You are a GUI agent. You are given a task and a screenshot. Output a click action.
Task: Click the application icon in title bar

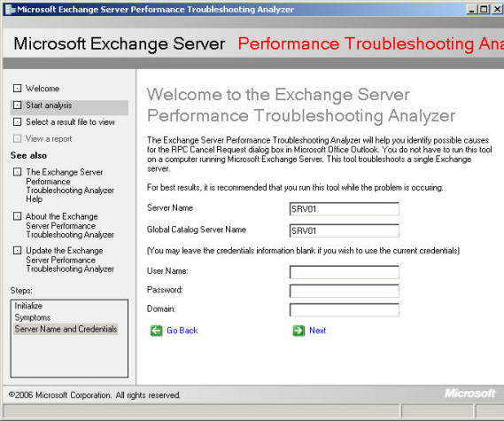click(10, 10)
